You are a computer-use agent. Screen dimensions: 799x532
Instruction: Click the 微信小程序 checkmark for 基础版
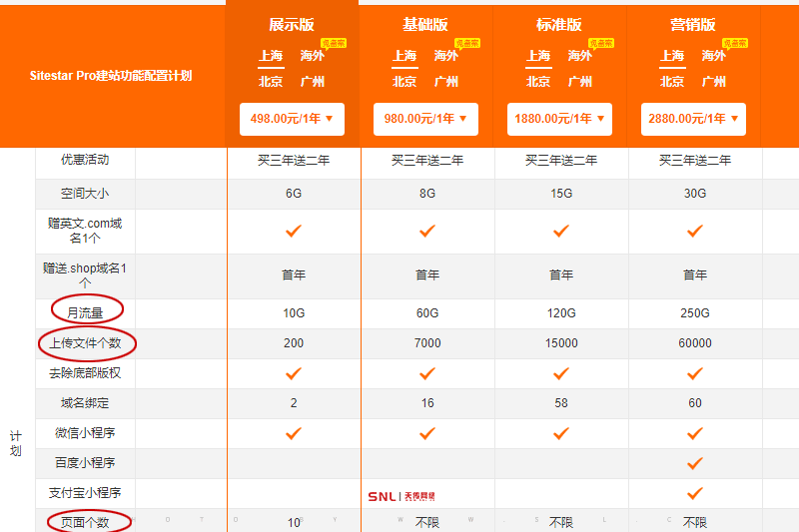427,433
